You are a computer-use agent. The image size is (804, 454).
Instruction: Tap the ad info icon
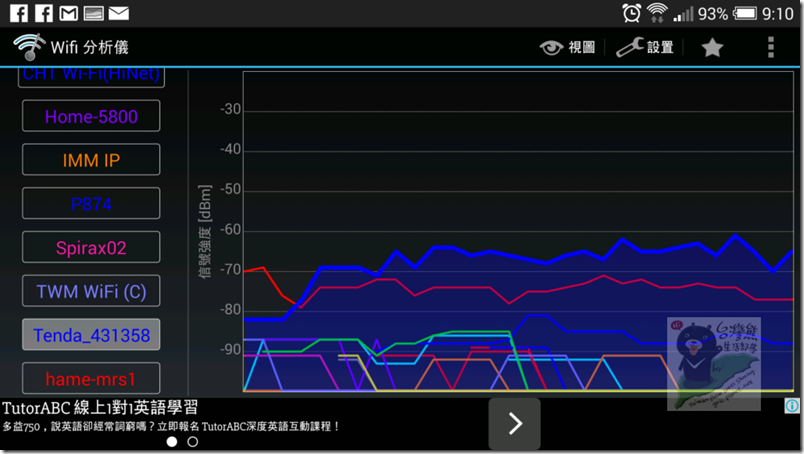click(792, 406)
